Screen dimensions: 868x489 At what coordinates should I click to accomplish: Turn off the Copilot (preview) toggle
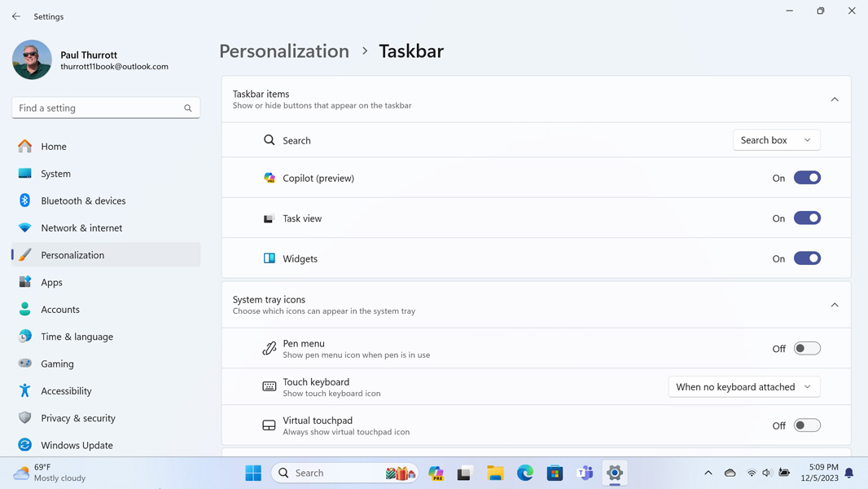tap(807, 178)
